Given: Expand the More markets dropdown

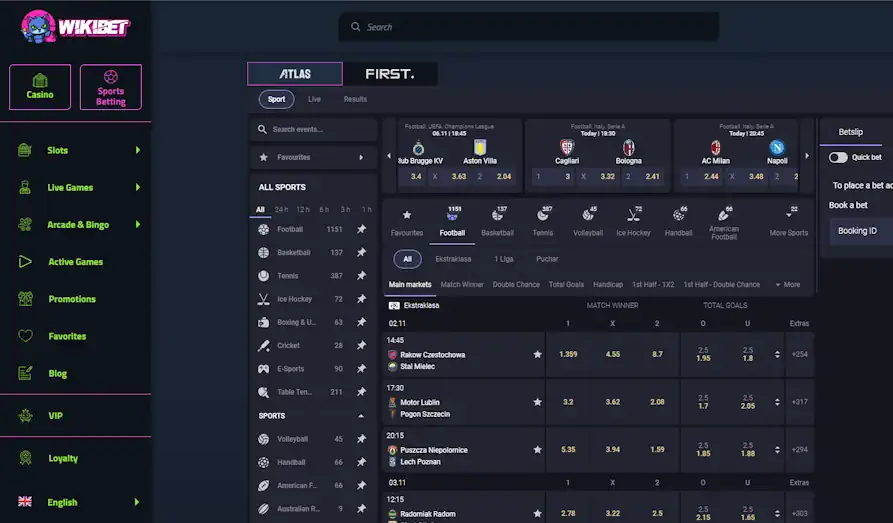Looking at the screenshot, I should click(787, 285).
